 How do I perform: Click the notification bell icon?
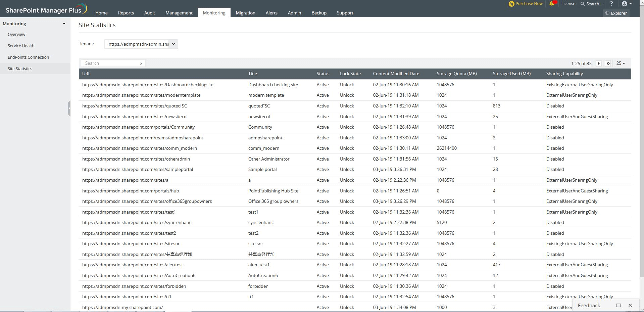pos(551,4)
